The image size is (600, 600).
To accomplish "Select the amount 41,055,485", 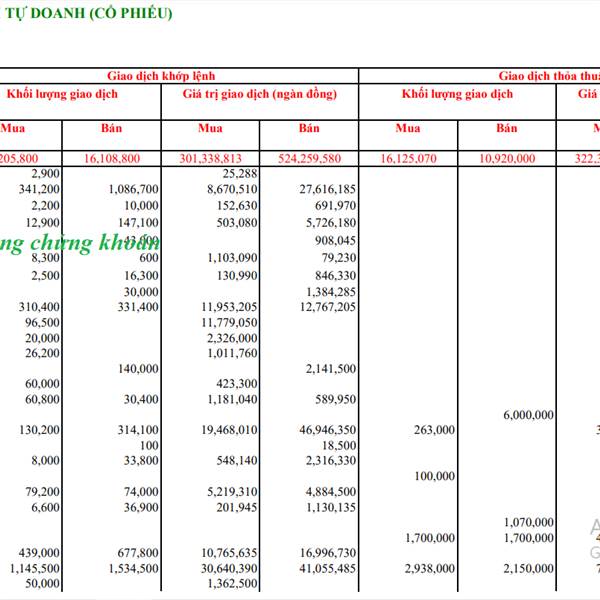I will [x=328, y=568].
